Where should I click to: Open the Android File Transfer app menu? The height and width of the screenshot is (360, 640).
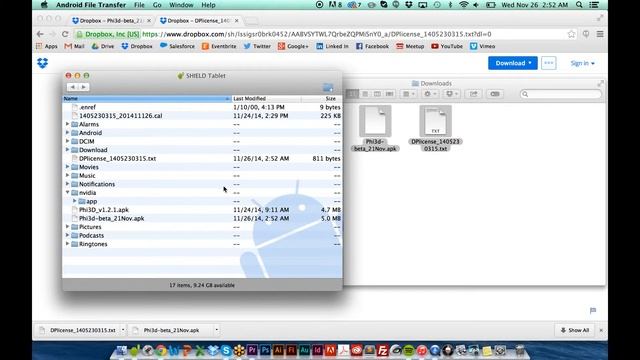(x=91, y=5)
